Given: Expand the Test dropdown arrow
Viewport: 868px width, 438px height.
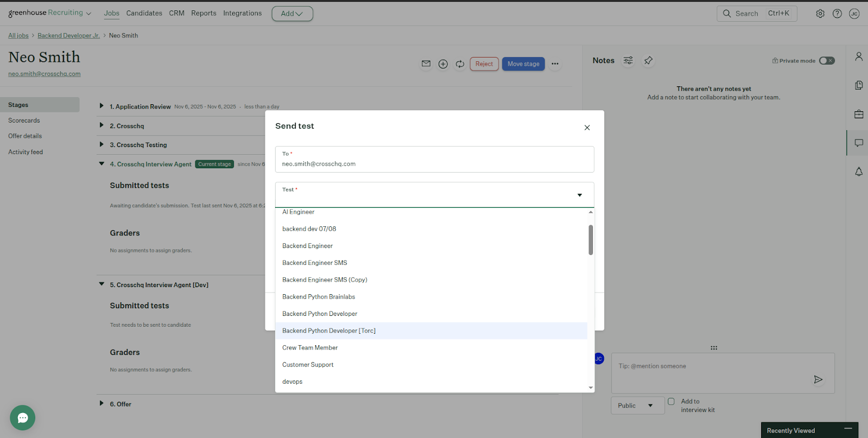Looking at the screenshot, I should tap(579, 195).
